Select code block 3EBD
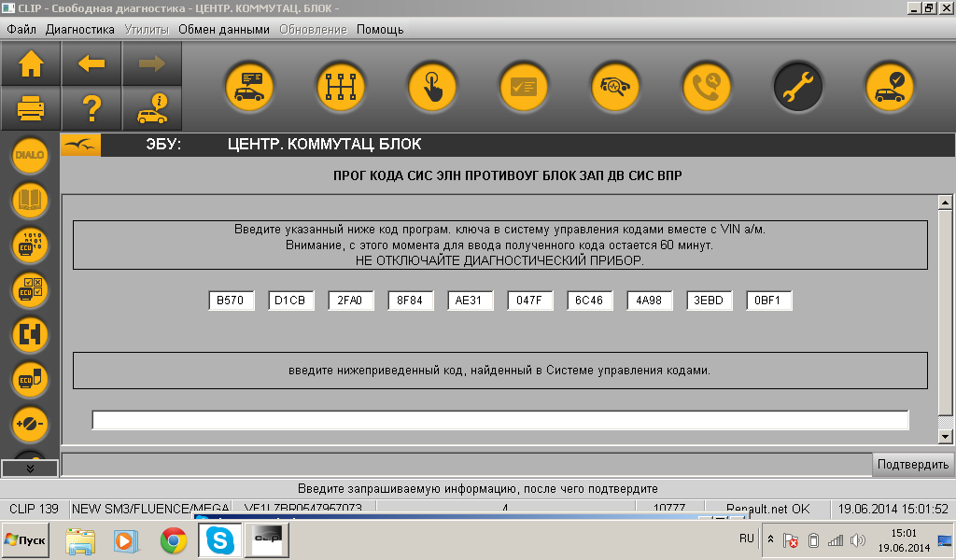The image size is (956, 560). coord(709,301)
